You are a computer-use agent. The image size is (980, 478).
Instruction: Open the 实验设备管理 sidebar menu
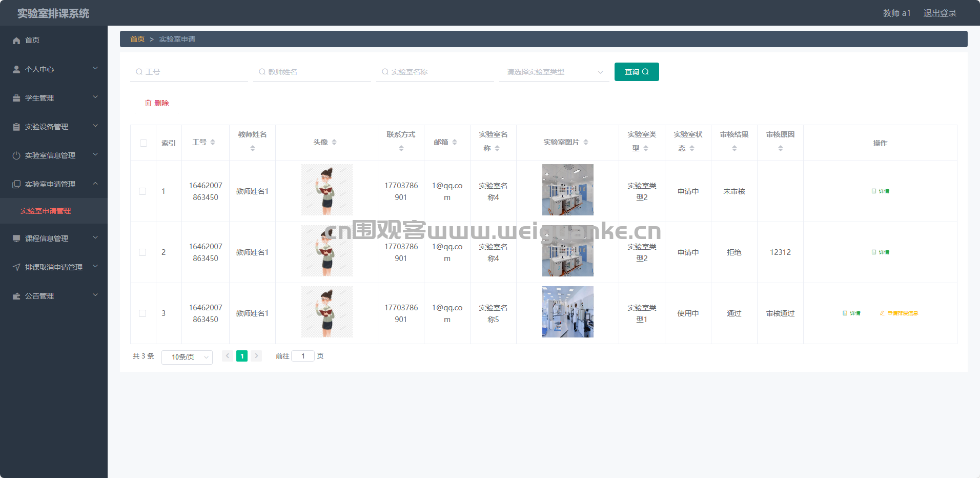pos(54,127)
